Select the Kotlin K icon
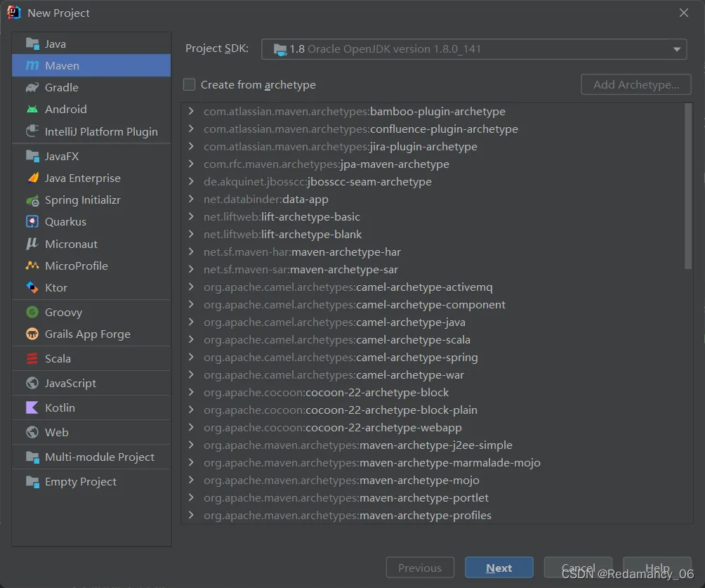The height and width of the screenshot is (588, 705). click(32, 407)
